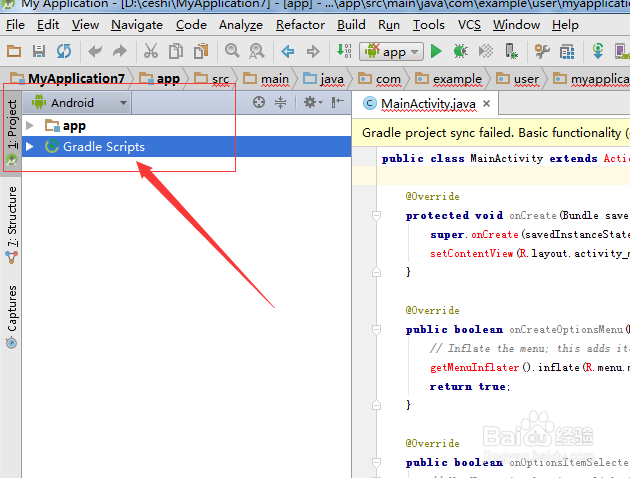
Task: Open Project Structure wrench icon
Action: (542, 51)
